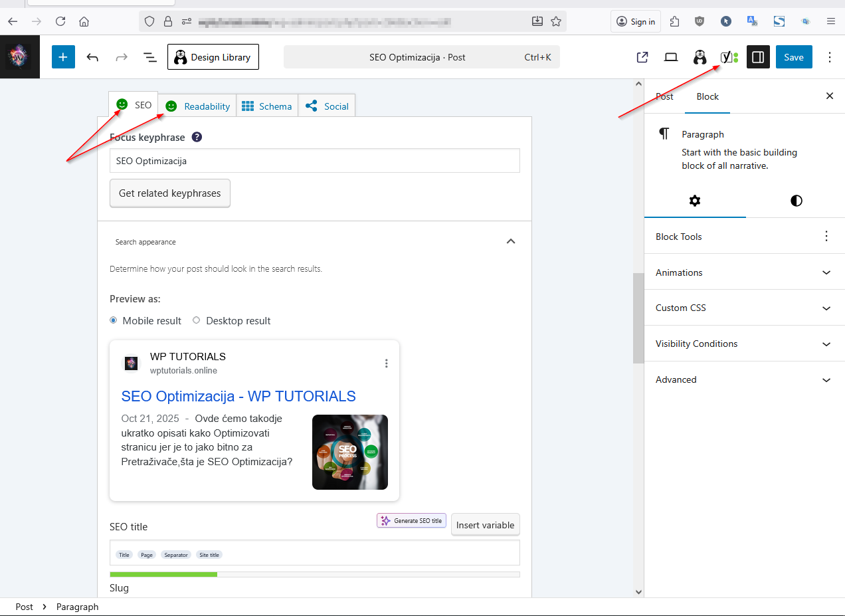This screenshot has width=845, height=616.
Task: Toggle the settings sidebar panel icon
Action: [757, 57]
